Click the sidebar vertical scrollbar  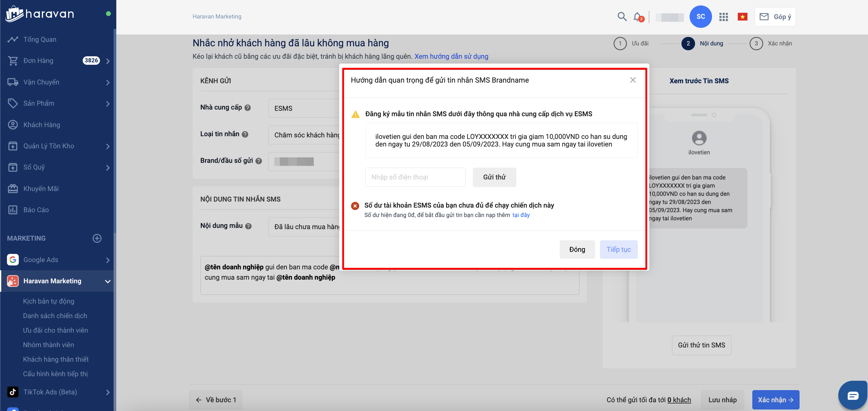pos(114,131)
